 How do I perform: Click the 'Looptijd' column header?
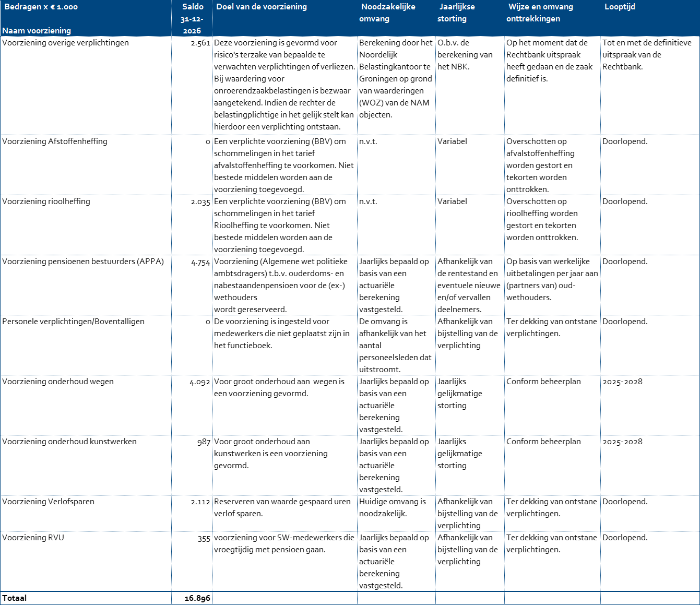click(620, 7)
